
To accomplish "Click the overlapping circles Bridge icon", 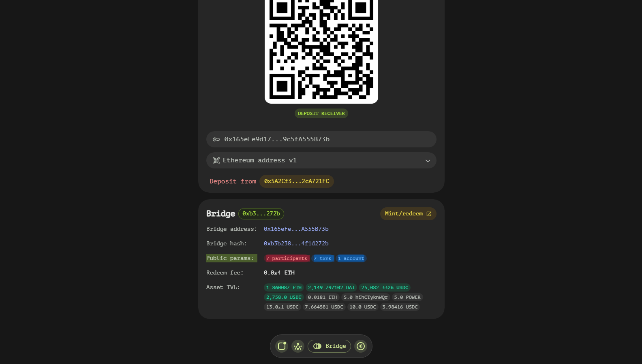I will pos(317,346).
